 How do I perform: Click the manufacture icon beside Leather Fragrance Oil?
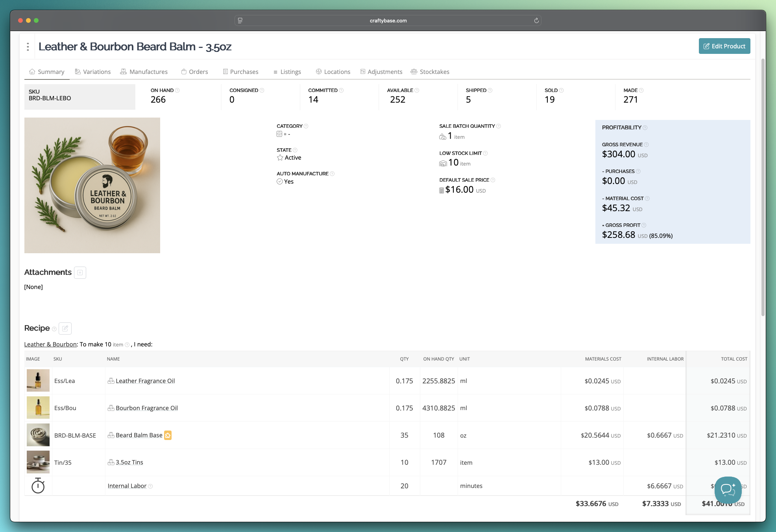coord(111,381)
